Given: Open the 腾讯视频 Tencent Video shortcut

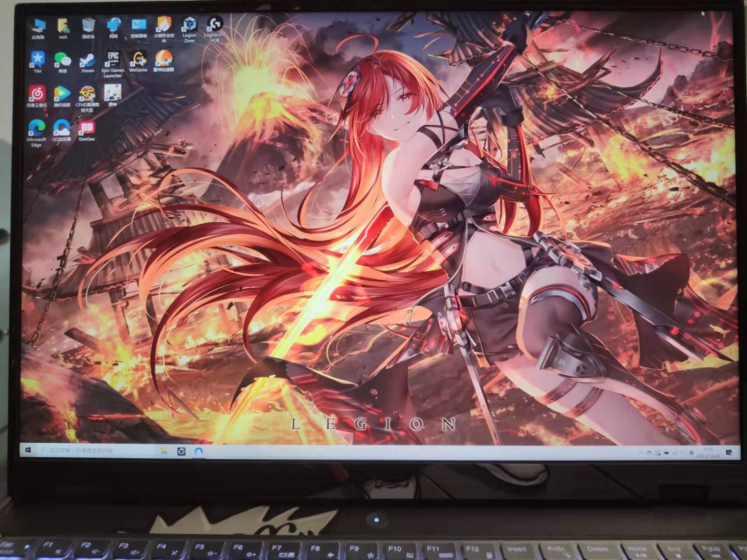Looking at the screenshot, I should pos(62,97).
